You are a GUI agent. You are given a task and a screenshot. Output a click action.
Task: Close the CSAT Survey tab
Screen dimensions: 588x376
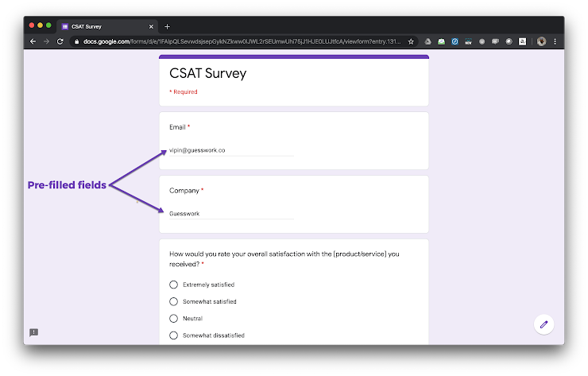[151, 26]
